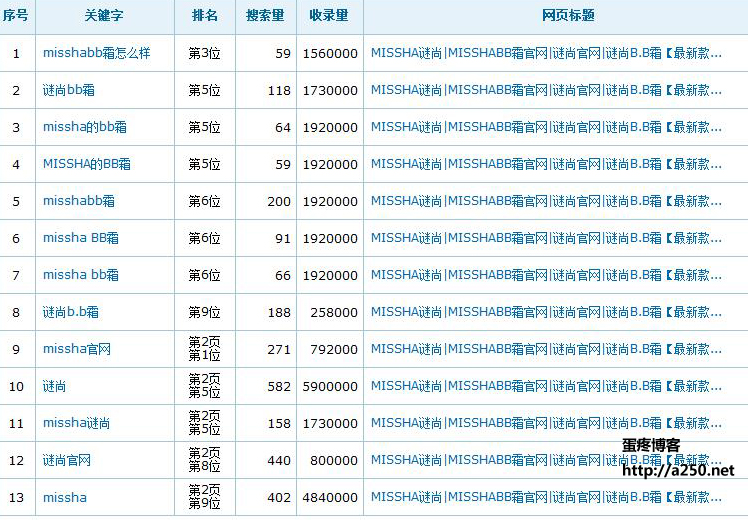
Task: Select search volume 402 in row 13
Action: pos(279,498)
